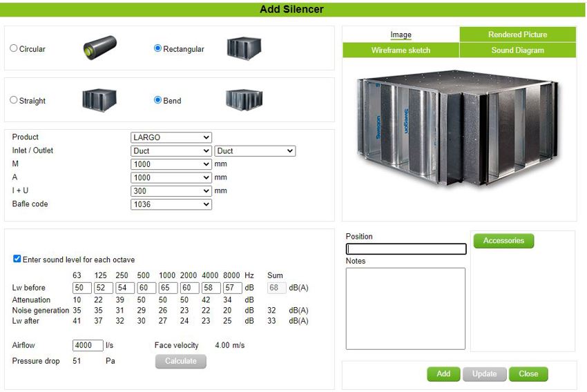Switch to the Rendered Picture tab
Viewport: 587px width, 392px height.
tap(517, 35)
